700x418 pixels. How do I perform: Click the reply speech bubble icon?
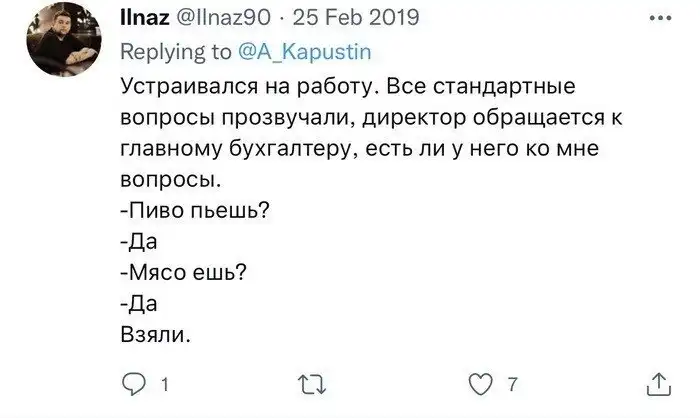pos(133,385)
